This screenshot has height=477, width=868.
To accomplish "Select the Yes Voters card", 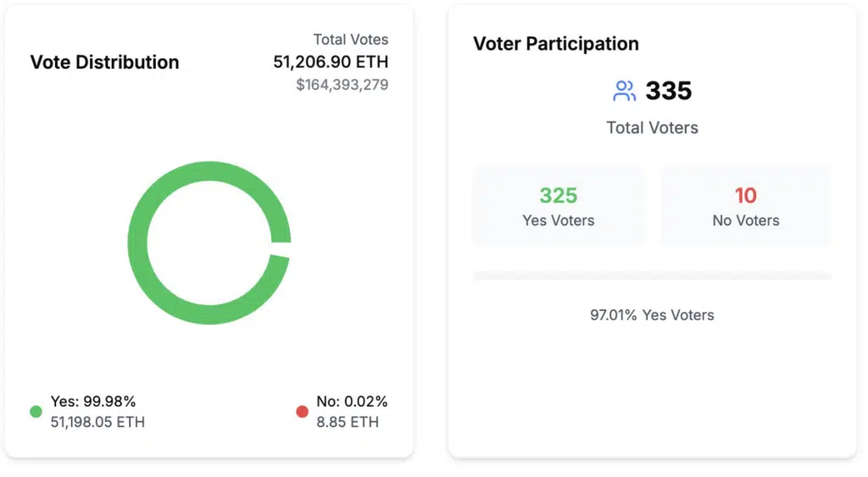I will point(558,207).
